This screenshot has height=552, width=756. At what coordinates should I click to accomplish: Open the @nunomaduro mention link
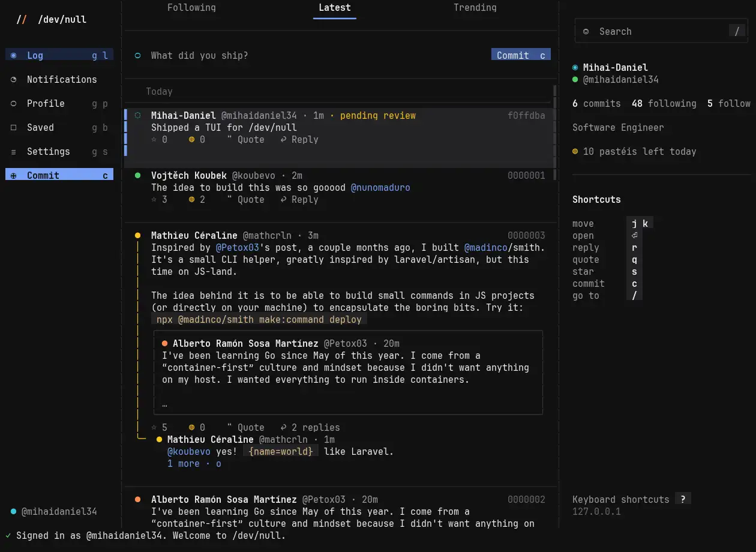point(380,187)
